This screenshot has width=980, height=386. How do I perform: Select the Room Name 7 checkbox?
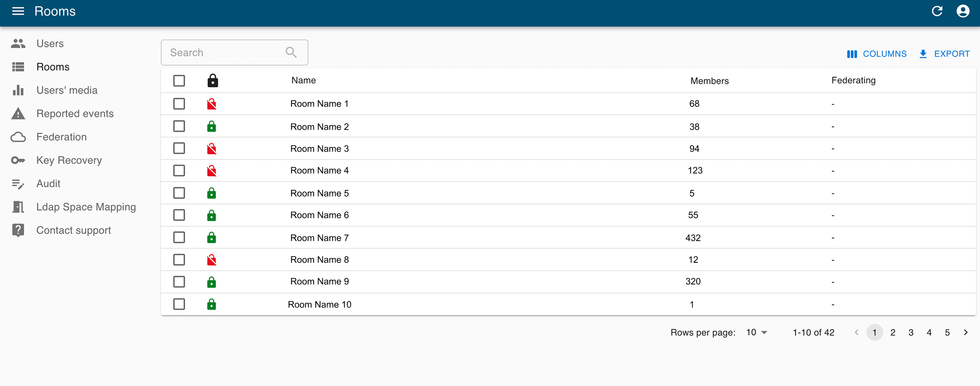coord(179,238)
